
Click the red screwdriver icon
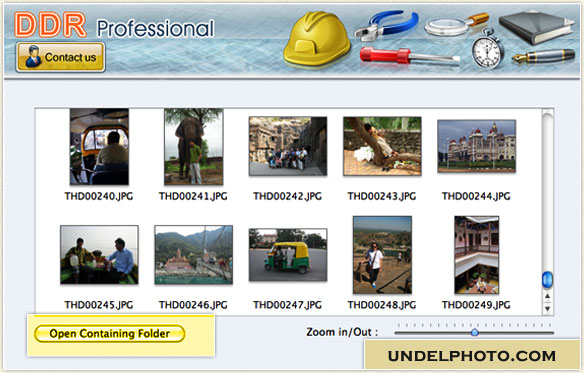click(x=409, y=56)
